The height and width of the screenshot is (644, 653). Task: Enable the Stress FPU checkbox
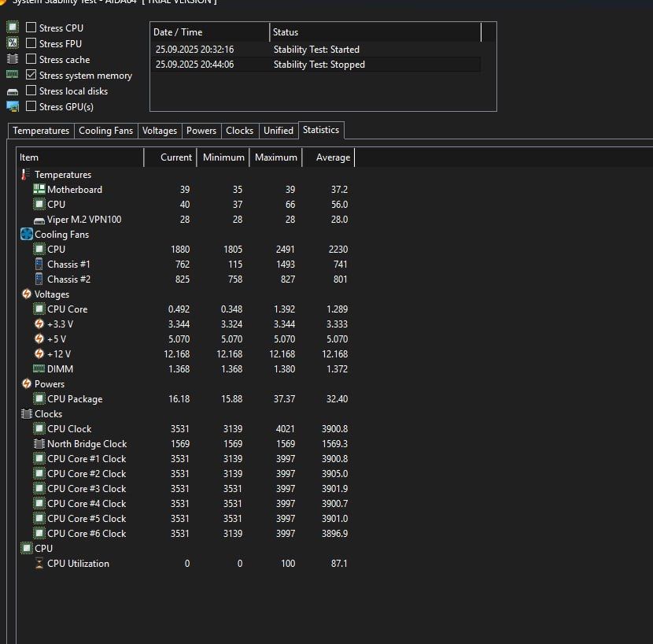coord(31,43)
